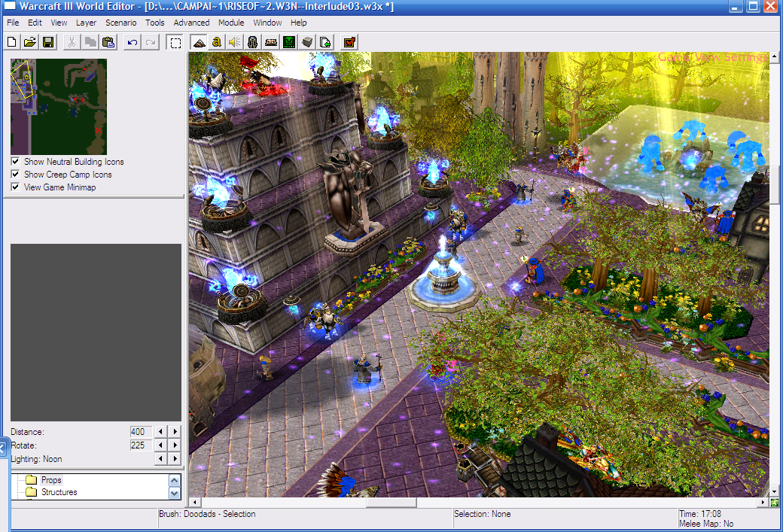Open the Sound Editor speaker icon

(x=235, y=42)
